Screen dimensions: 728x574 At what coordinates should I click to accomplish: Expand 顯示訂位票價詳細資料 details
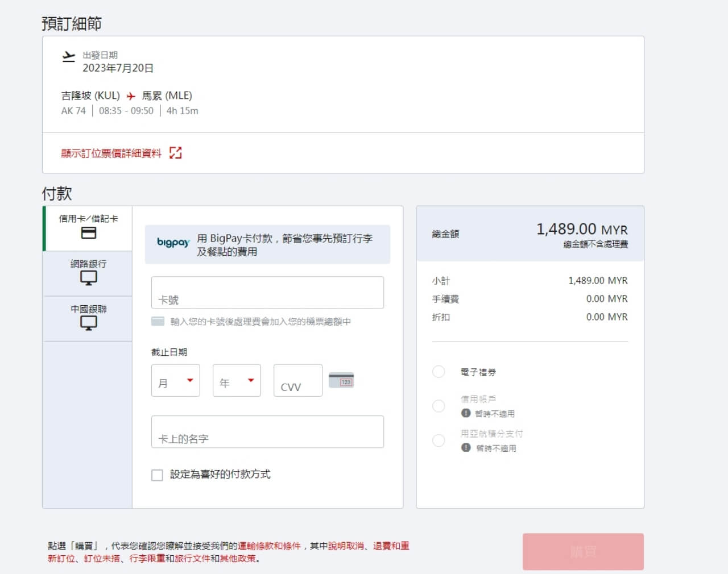point(111,152)
